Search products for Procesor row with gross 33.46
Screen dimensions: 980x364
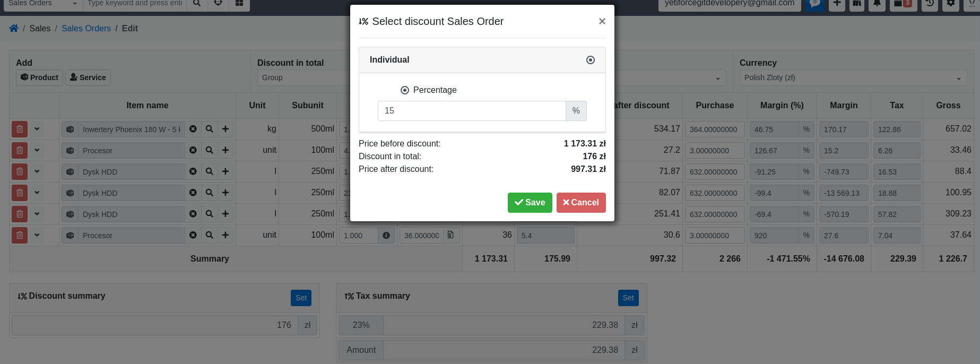210,150
